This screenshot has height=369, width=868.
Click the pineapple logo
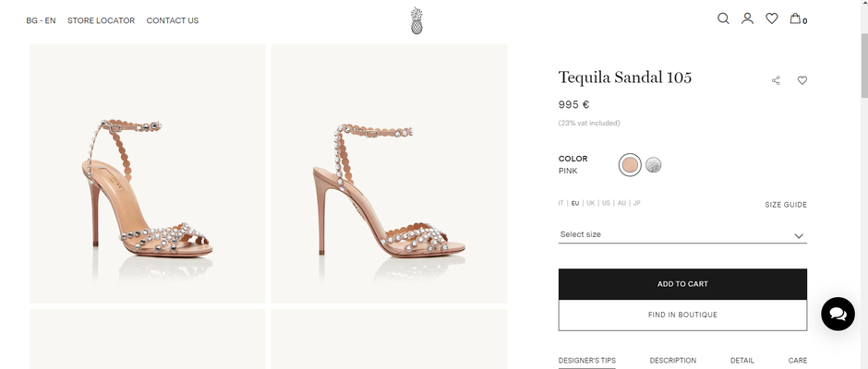pyautogui.click(x=416, y=20)
